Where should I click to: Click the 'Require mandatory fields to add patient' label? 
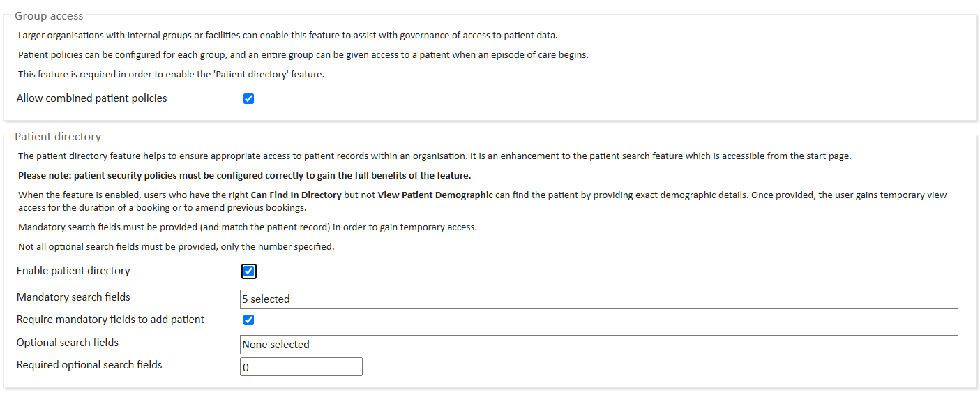click(x=110, y=320)
